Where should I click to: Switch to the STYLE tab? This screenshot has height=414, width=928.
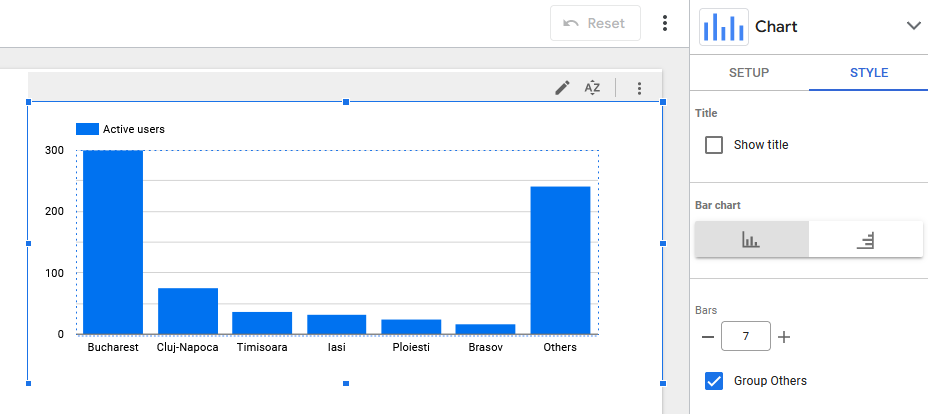pos(869,73)
